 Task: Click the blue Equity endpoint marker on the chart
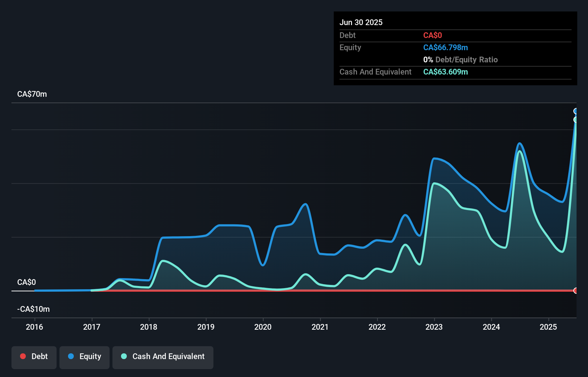576,111
